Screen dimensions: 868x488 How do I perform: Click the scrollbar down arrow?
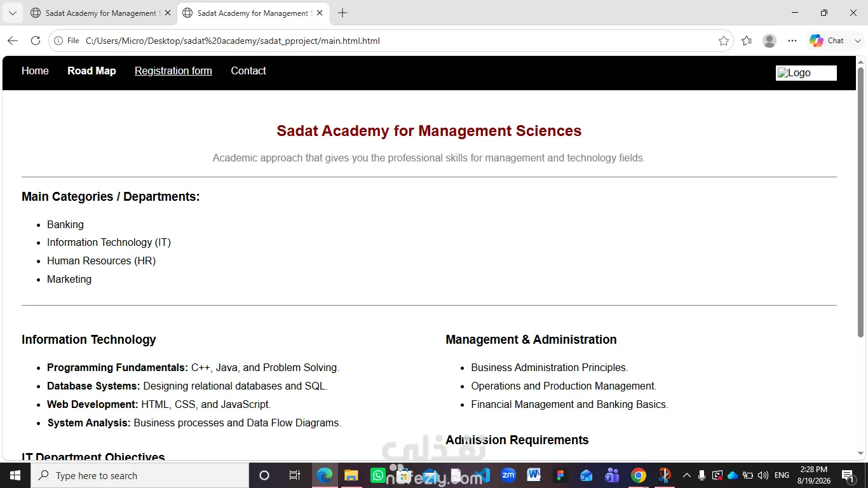(861, 454)
